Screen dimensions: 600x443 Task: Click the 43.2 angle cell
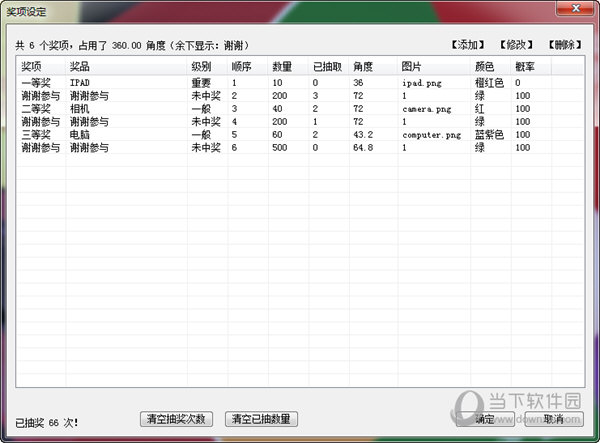tap(363, 135)
